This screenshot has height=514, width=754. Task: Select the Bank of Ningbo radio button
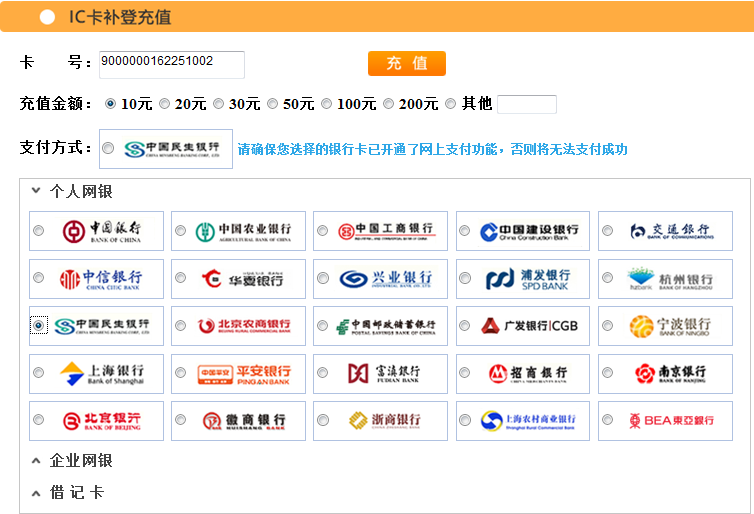click(607, 326)
